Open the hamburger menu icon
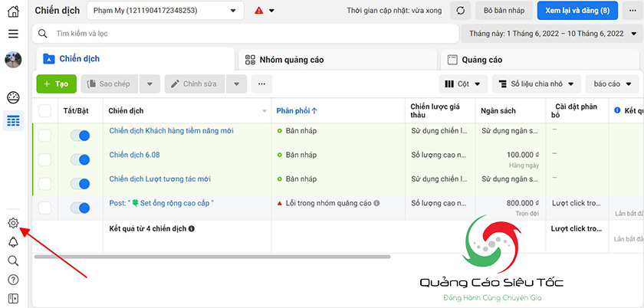This screenshot has height=308, width=644. [x=13, y=34]
